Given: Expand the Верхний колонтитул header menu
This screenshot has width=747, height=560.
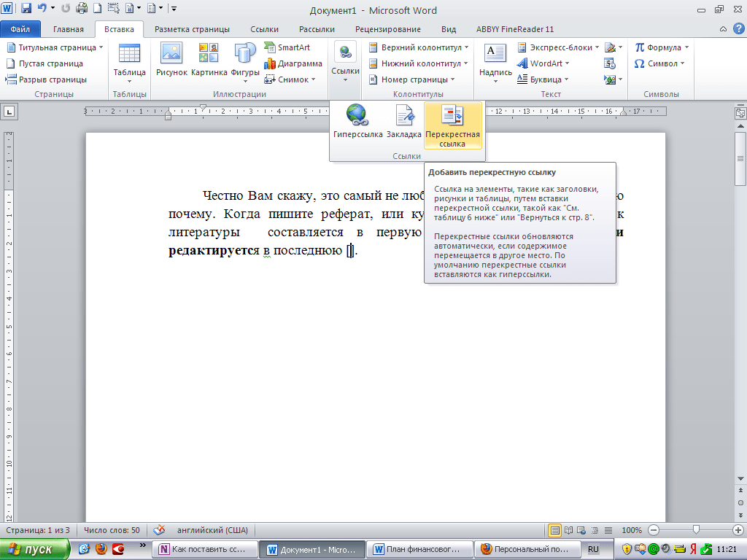Looking at the screenshot, I should point(419,47).
